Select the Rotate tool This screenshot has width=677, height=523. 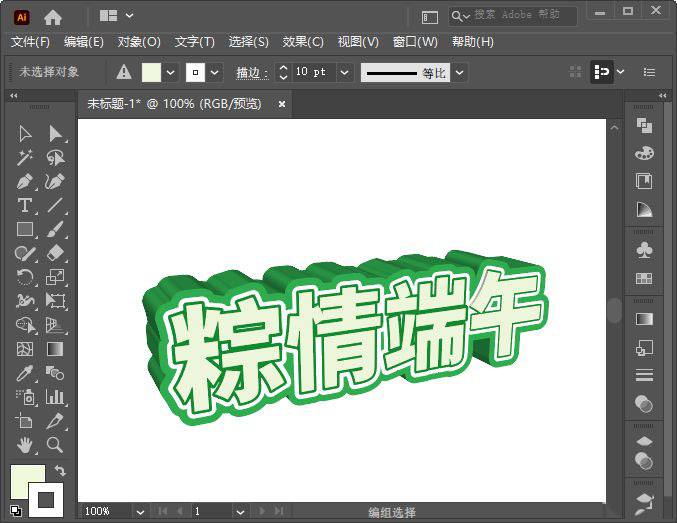coord(25,277)
